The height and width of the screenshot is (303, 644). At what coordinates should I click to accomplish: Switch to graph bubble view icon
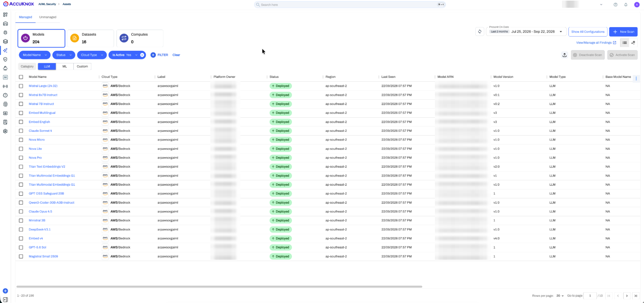coord(633,43)
